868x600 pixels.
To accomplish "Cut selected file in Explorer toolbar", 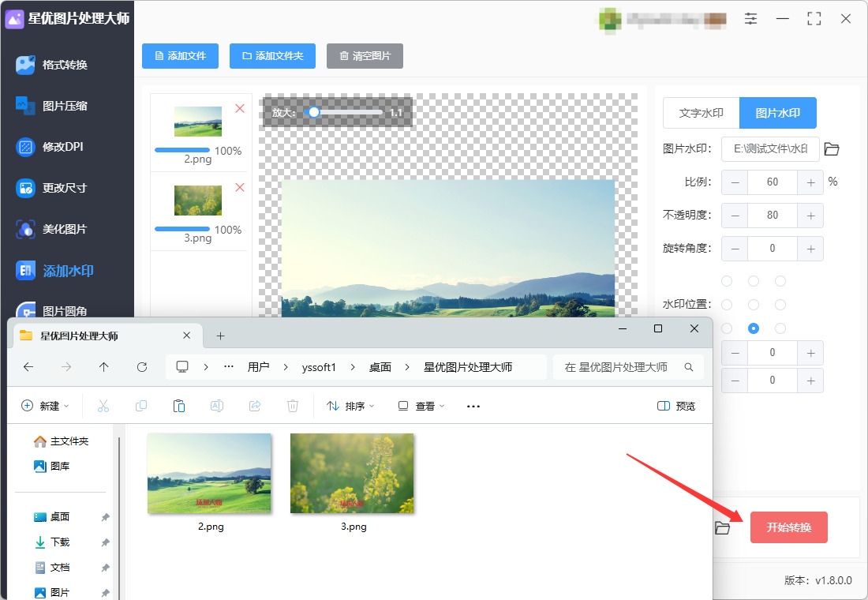I will tap(103, 406).
